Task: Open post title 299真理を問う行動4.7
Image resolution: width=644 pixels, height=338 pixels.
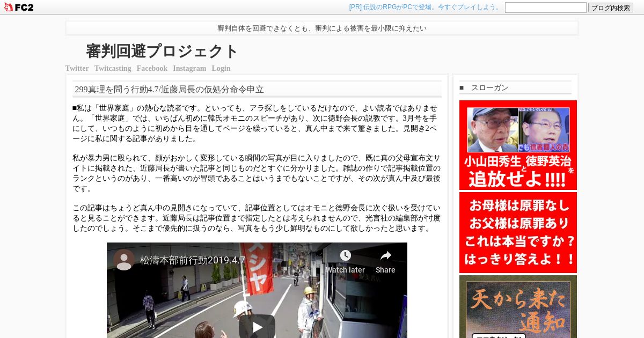Action: point(169,89)
